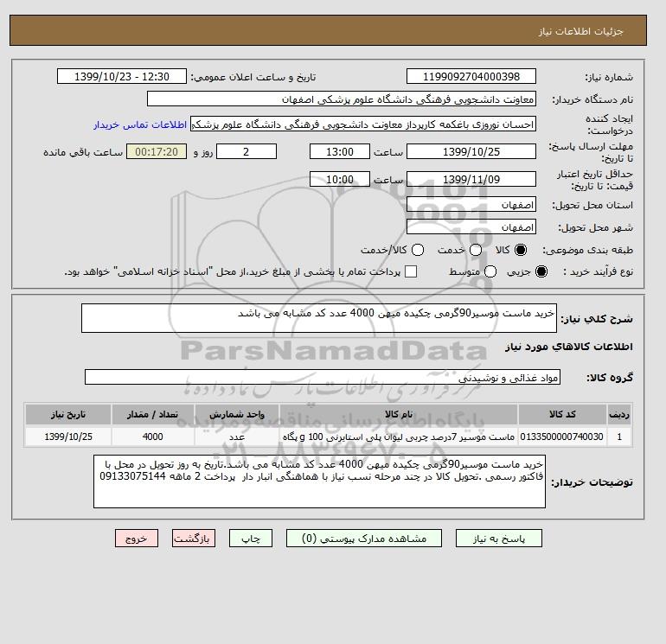Open the اطلاعات تماس خریدار link
This screenshot has height=644, width=666.
click(140, 124)
